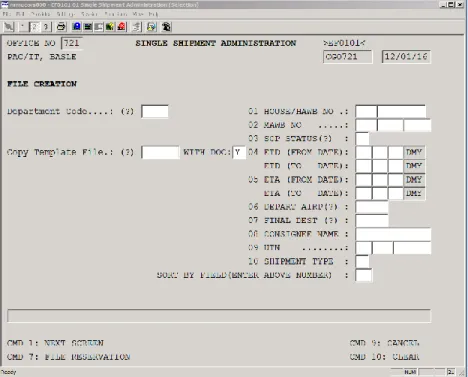
Task: Click CMD 9: CANCEL
Action: point(384,343)
